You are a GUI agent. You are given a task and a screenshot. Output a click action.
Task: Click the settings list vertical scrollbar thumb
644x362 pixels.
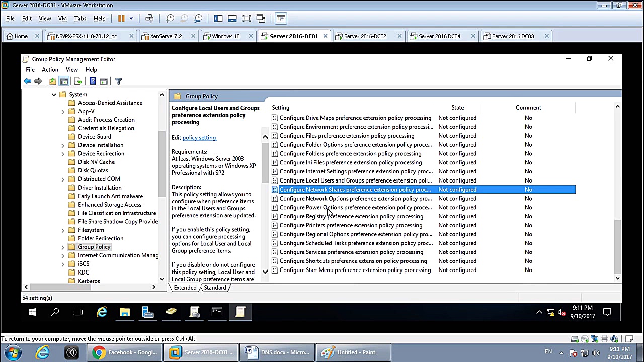coord(617,246)
